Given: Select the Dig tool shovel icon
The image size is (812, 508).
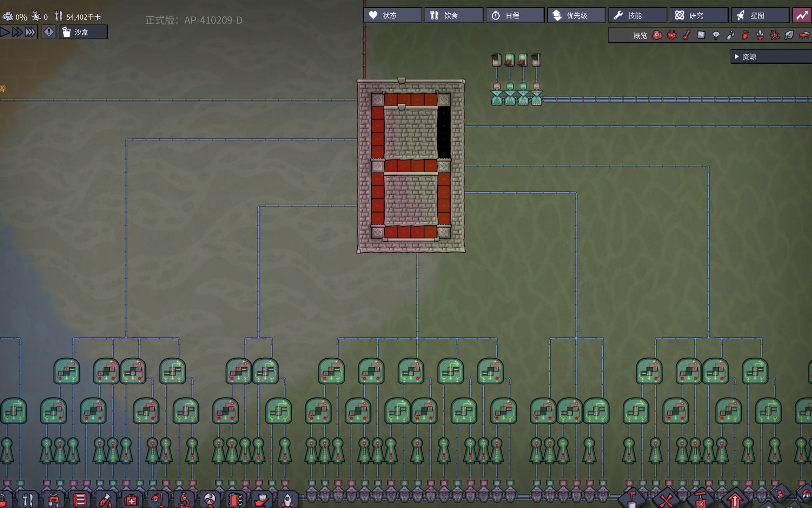Looking at the screenshot, I should tap(632, 500).
